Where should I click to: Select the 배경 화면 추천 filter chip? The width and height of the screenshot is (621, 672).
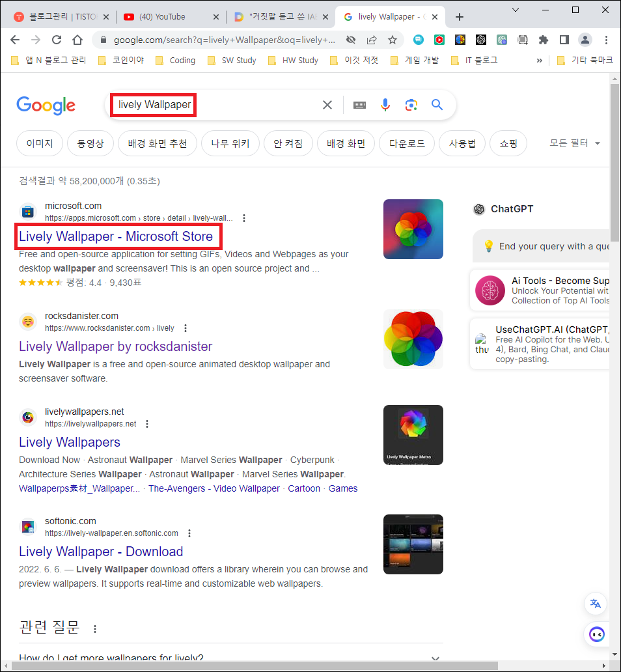tap(158, 143)
